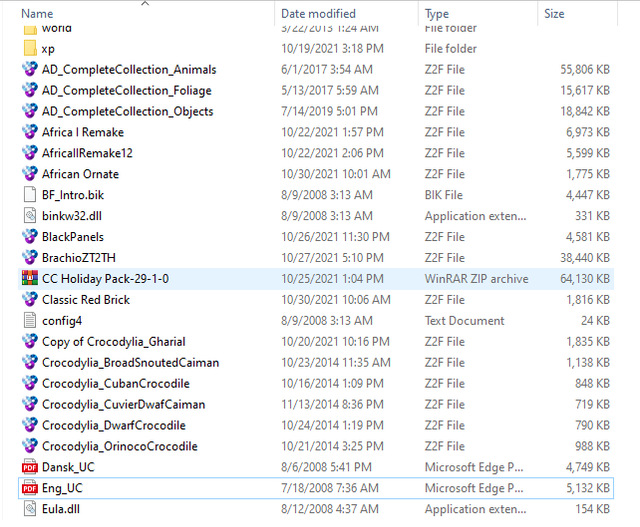
Task: Click the 55,806 KB size cell
Action: tap(585, 69)
